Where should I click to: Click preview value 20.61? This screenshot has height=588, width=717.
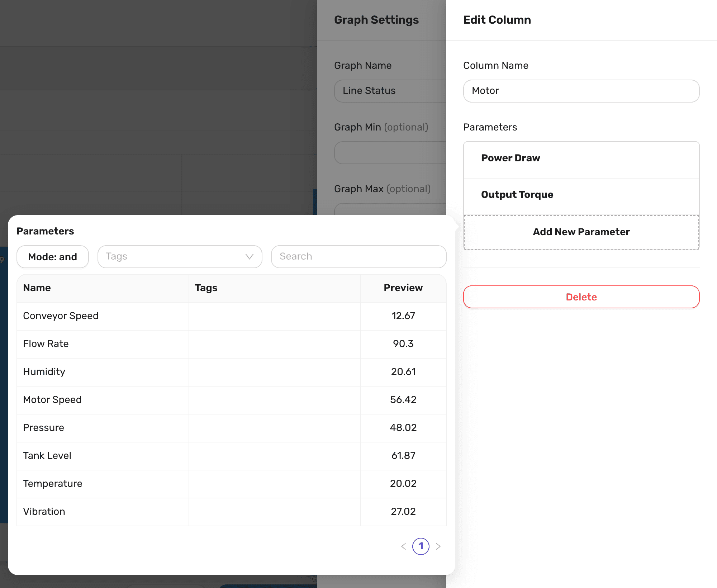click(403, 372)
